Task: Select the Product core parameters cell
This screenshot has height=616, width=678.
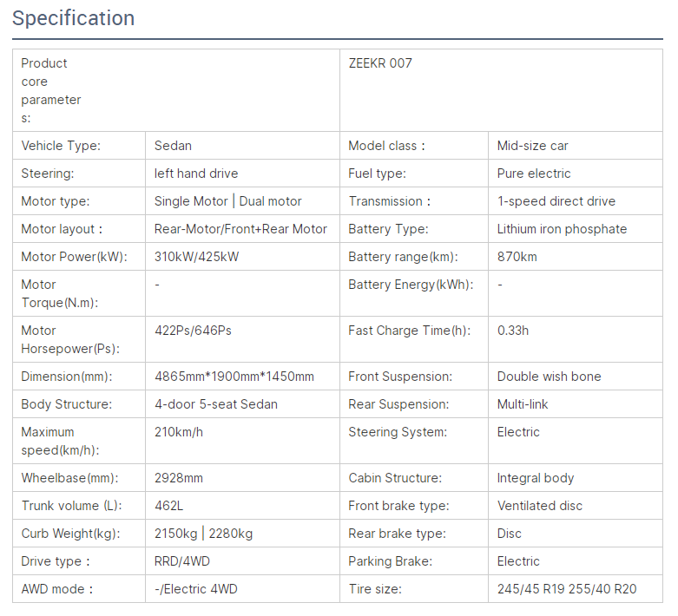Action: [51, 90]
